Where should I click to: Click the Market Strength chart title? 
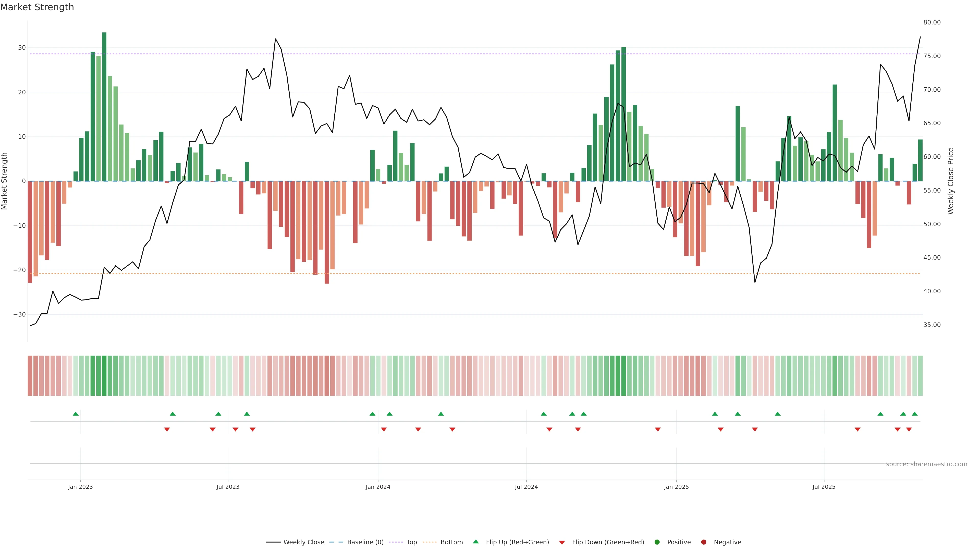tap(37, 7)
